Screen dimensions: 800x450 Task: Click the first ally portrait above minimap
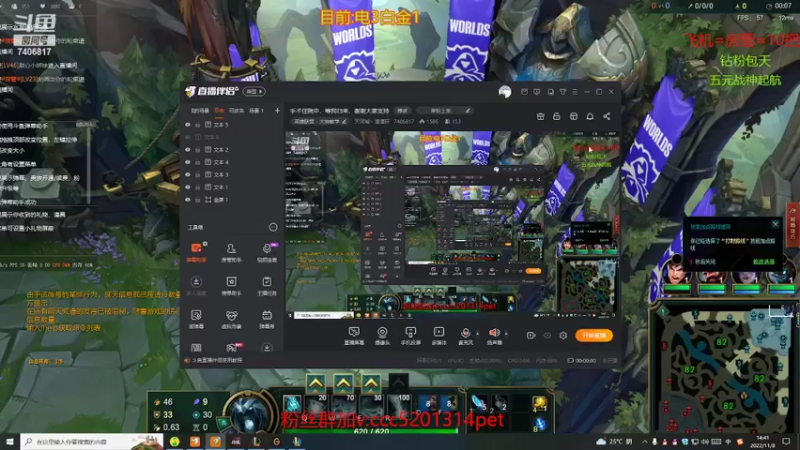[x=677, y=273]
